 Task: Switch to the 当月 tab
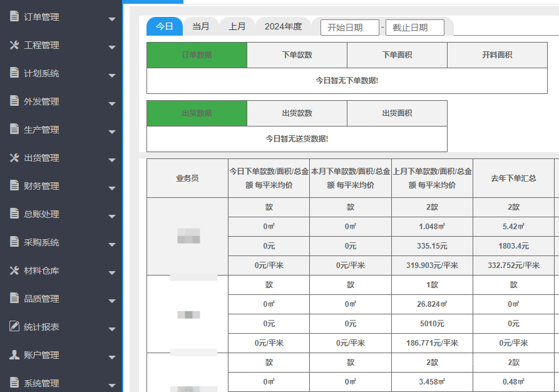click(x=201, y=26)
